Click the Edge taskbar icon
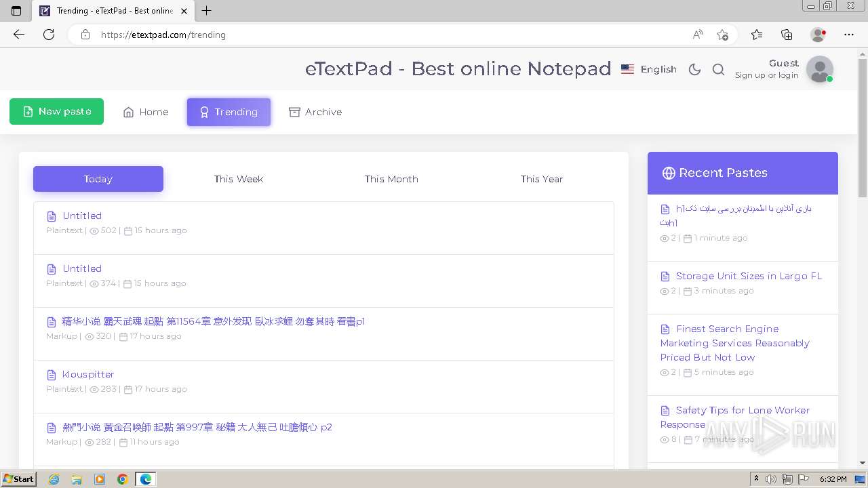This screenshot has width=868, height=488. [146, 479]
